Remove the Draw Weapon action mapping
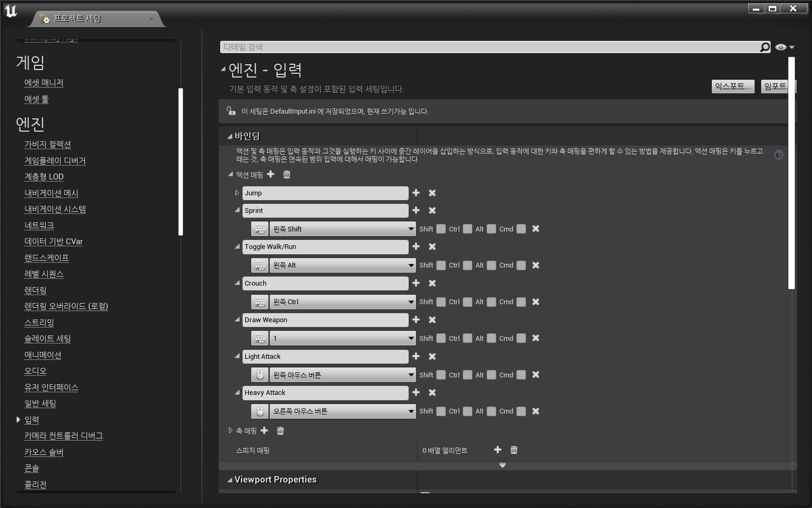812x508 pixels. pyautogui.click(x=432, y=320)
